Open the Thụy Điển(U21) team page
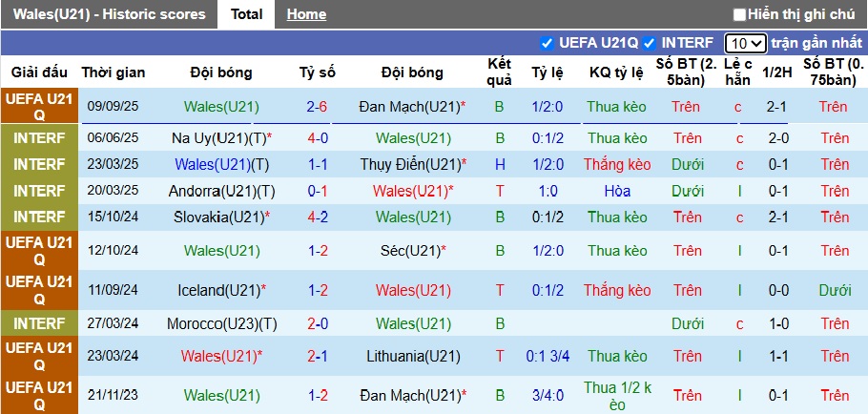Viewport: 868px width, 414px height. [410, 164]
